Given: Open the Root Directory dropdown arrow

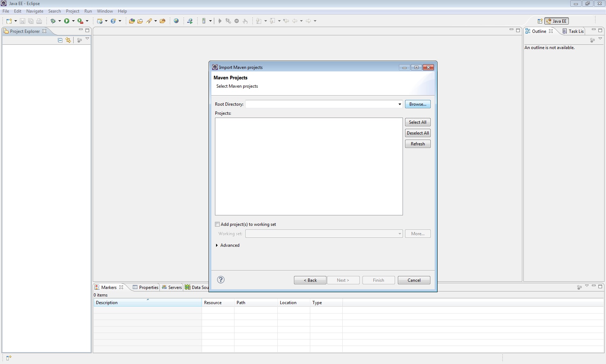Looking at the screenshot, I should 400,104.
